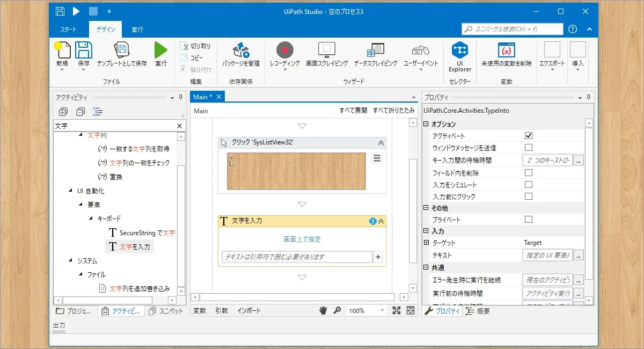Clear the activities search box with X
The width and height of the screenshot is (644, 349).
[180, 126]
